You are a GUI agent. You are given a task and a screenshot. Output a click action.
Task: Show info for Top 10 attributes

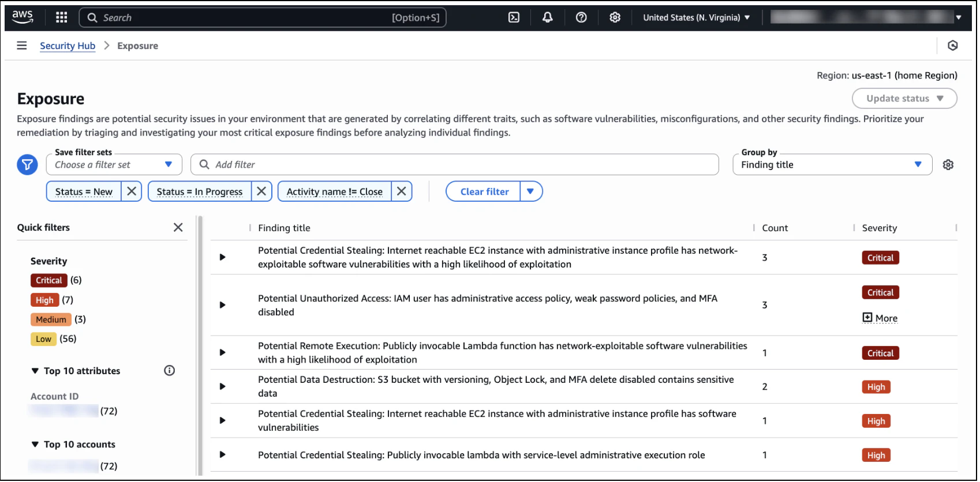(170, 371)
